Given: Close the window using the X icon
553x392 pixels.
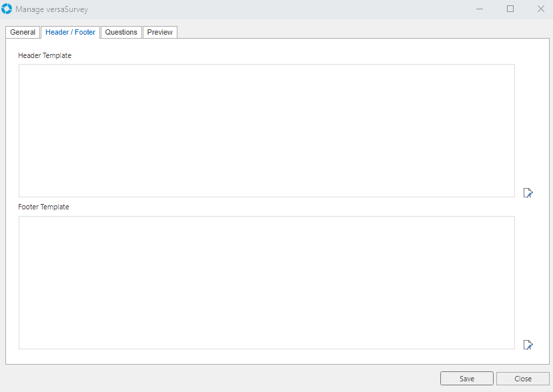Looking at the screenshot, I should pos(540,9).
